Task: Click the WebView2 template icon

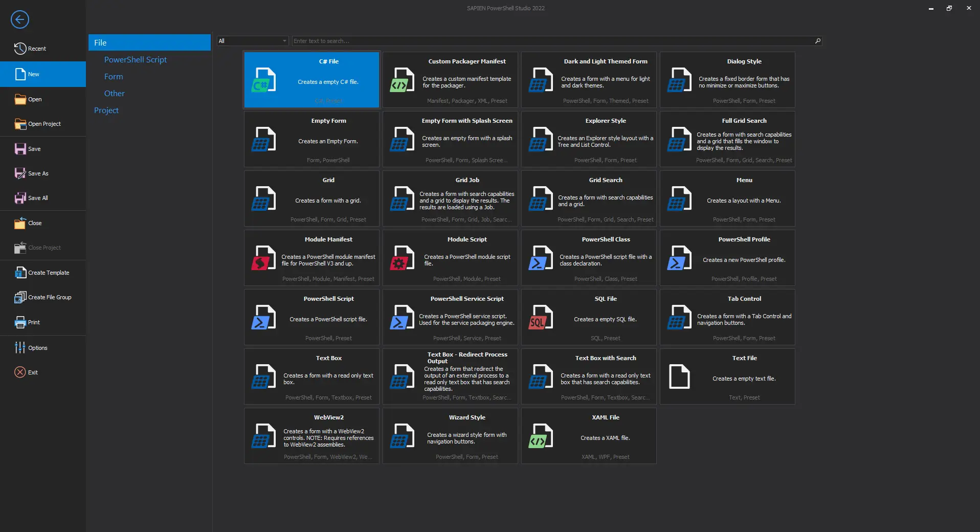Action: tap(264, 436)
